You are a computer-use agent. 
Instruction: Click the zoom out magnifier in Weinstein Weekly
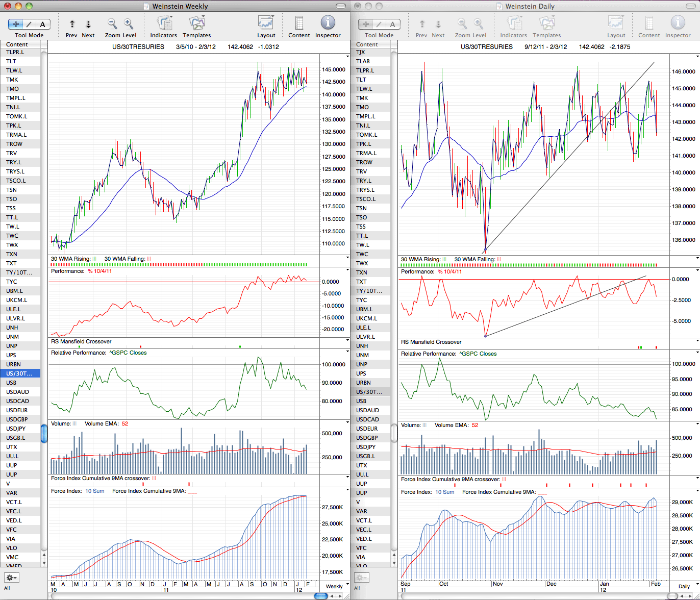click(x=112, y=23)
